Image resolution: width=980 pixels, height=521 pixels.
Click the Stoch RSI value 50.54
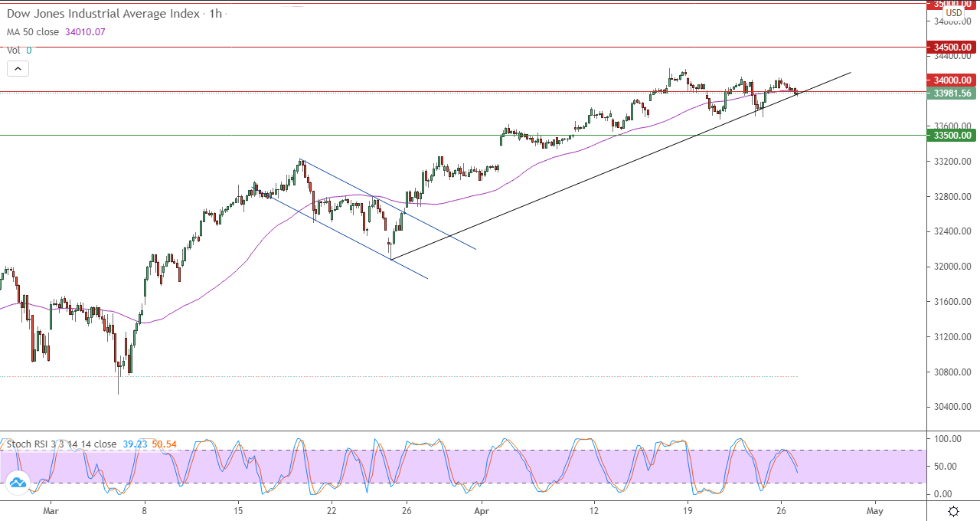(x=165, y=444)
